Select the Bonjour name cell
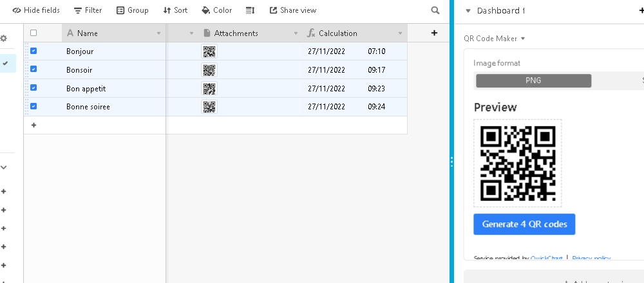 [x=114, y=51]
